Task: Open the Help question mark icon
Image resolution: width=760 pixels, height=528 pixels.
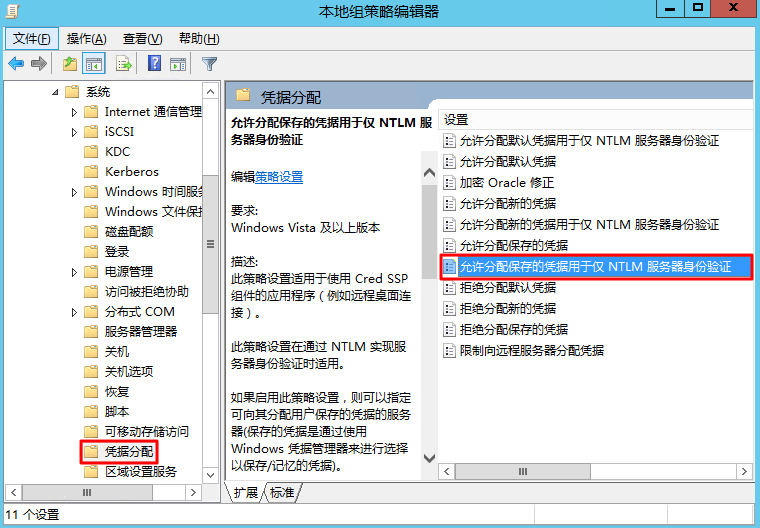Action: point(154,64)
